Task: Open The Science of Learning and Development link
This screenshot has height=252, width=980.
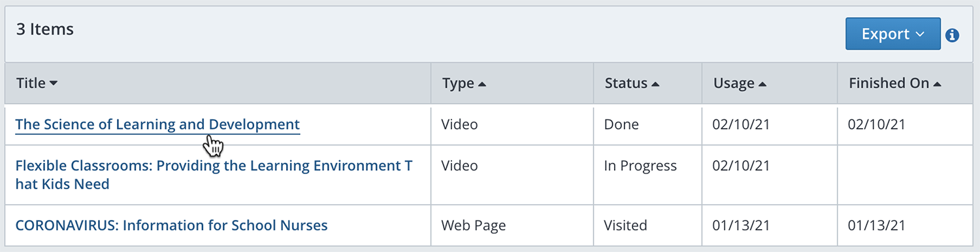Action: [157, 124]
